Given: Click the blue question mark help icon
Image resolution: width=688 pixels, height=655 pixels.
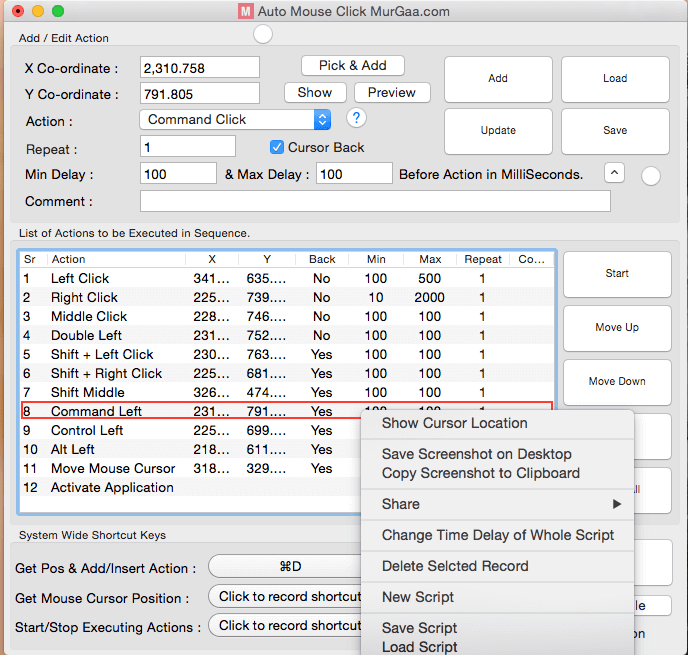Looking at the screenshot, I should [356, 118].
